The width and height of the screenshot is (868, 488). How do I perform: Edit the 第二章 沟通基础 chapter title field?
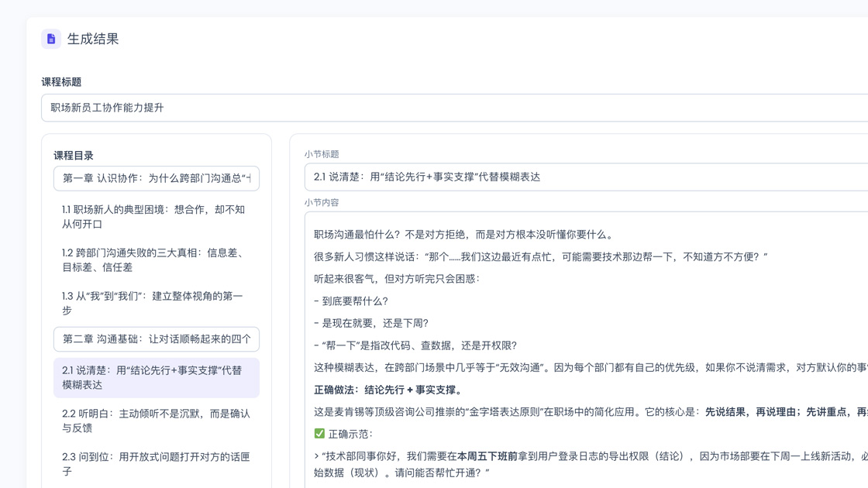point(157,339)
